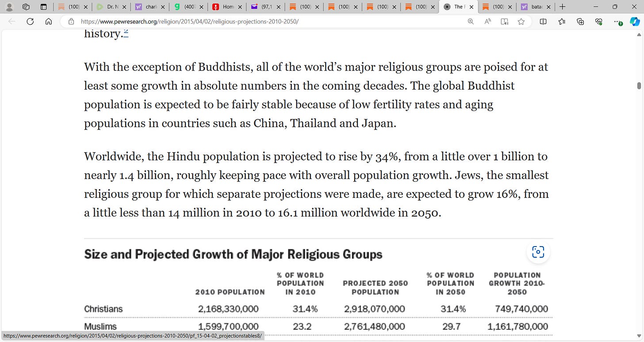This screenshot has height=342, width=644.
Task: Close the current Pew Research tab
Action: 471,7
